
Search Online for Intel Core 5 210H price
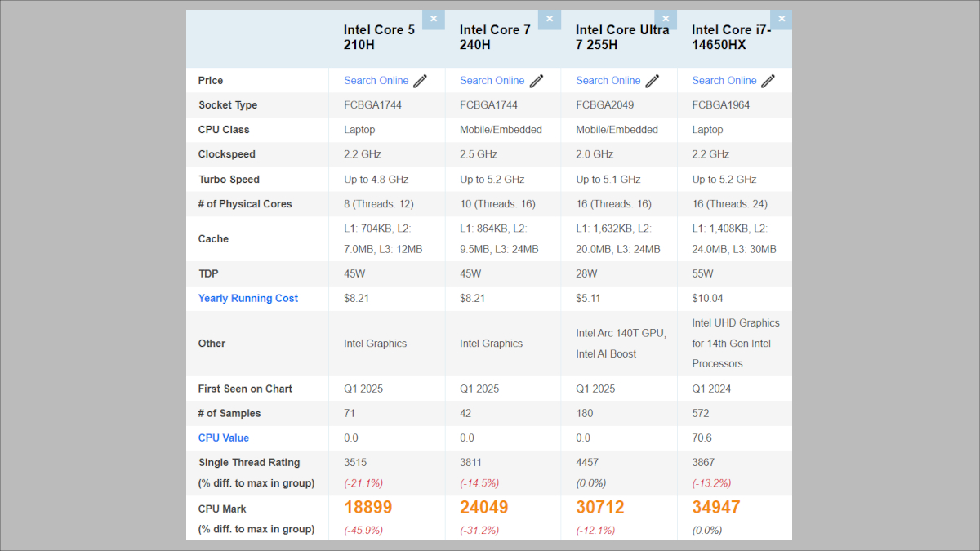pos(376,80)
